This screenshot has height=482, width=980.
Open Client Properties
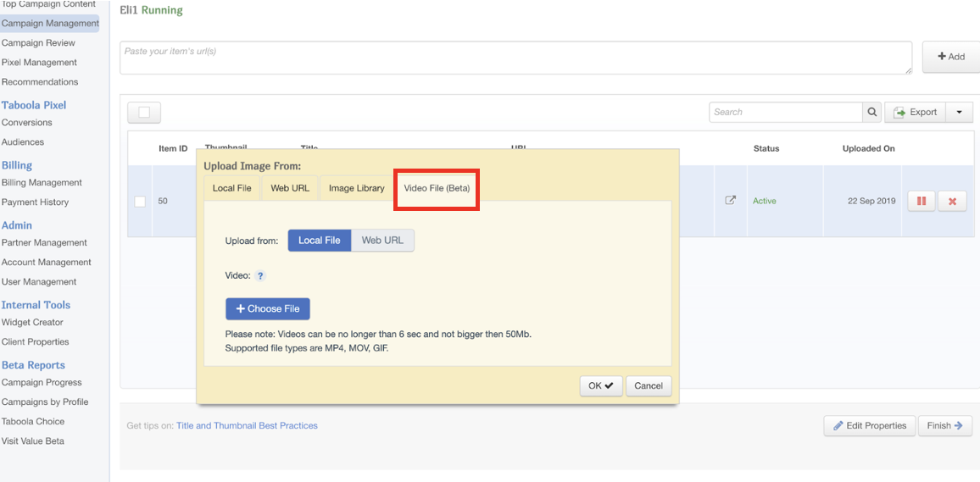tap(36, 342)
